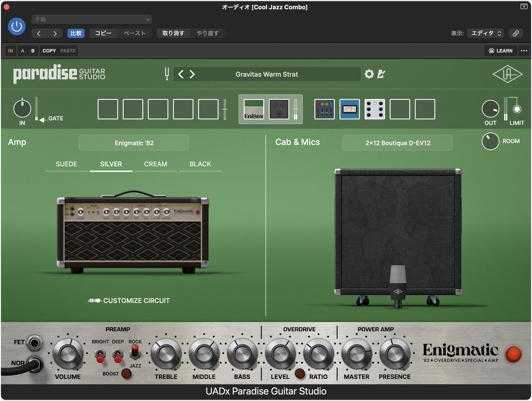Select the speaker cabinet slot thumbnail

pyautogui.click(x=279, y=109)
